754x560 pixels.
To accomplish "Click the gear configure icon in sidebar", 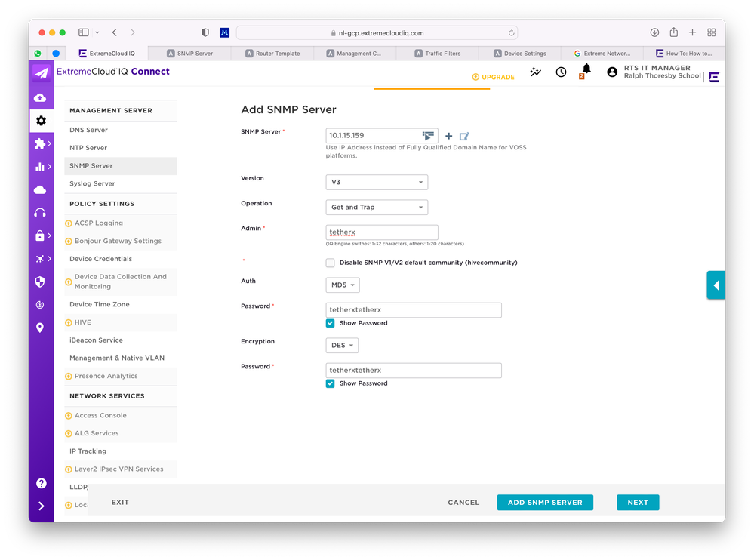I will click(x=41, y=121).
